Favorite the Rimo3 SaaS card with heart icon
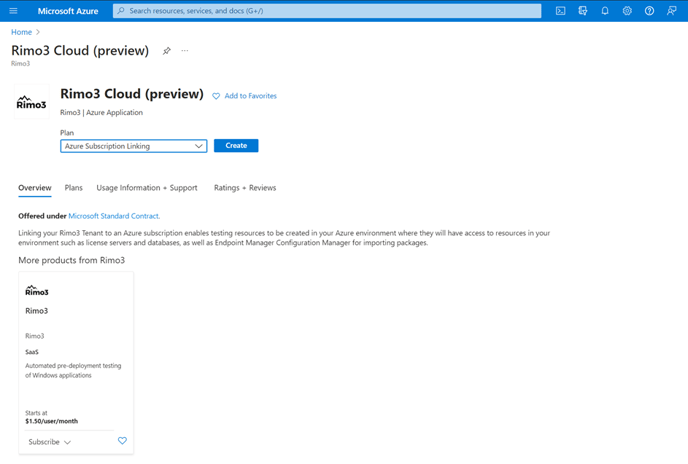 (122, 440)
